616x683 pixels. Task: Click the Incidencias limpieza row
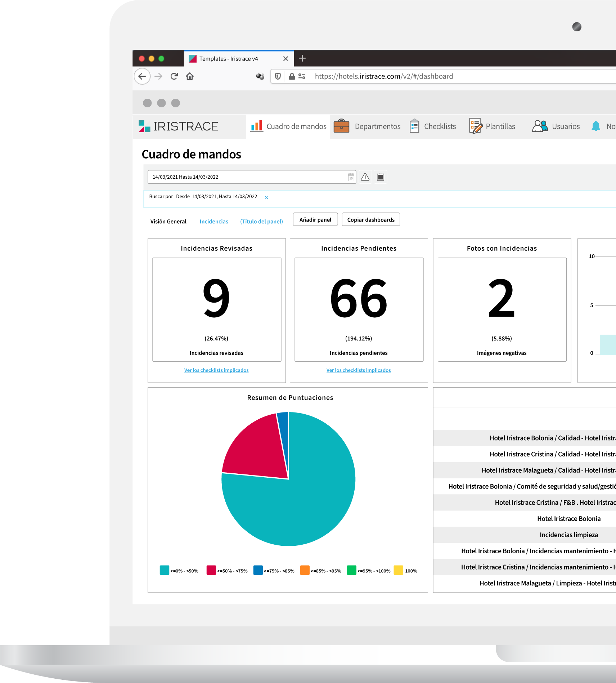click(525, 535)
